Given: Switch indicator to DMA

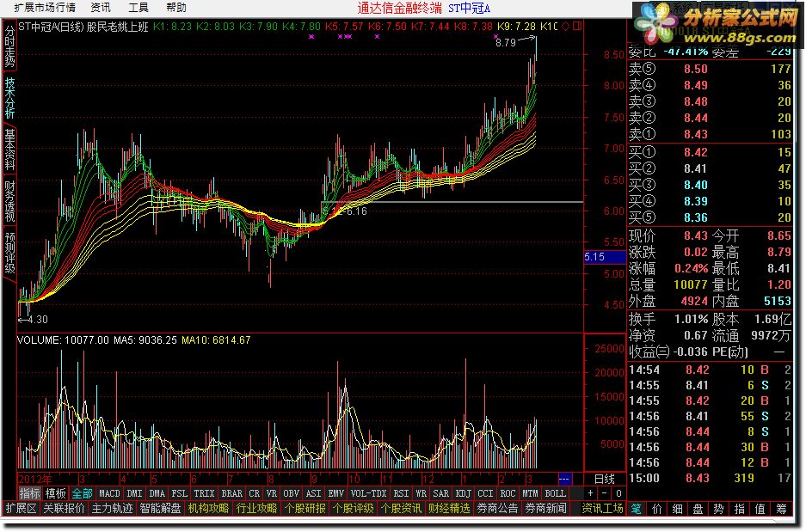Looking at the screenshot, I should (157, 493).
